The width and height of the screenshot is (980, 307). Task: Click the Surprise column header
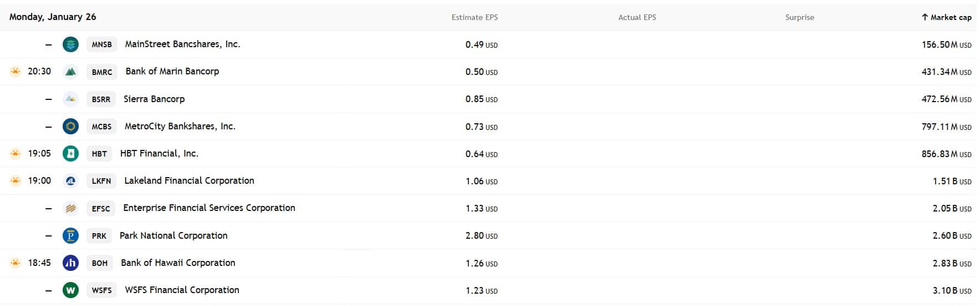point(799,17)
